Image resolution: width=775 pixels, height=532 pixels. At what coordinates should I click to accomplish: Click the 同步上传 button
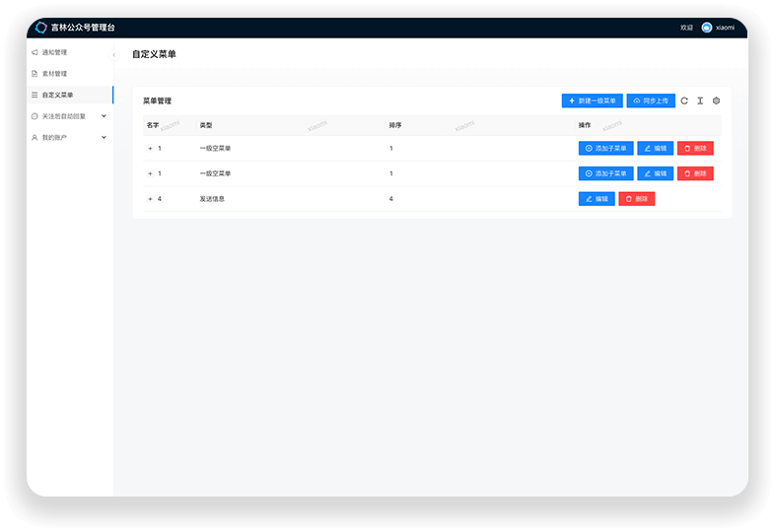[651, 100]
